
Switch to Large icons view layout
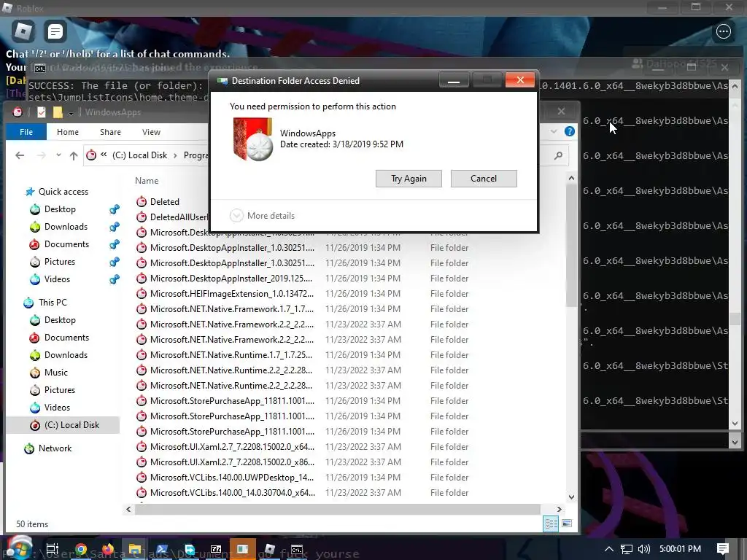point(567,524)
